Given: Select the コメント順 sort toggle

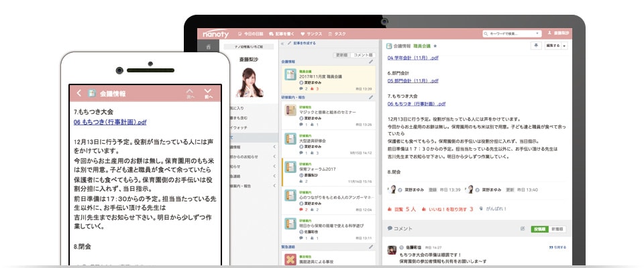Looking at the screenshot, I should coord(362,55).
